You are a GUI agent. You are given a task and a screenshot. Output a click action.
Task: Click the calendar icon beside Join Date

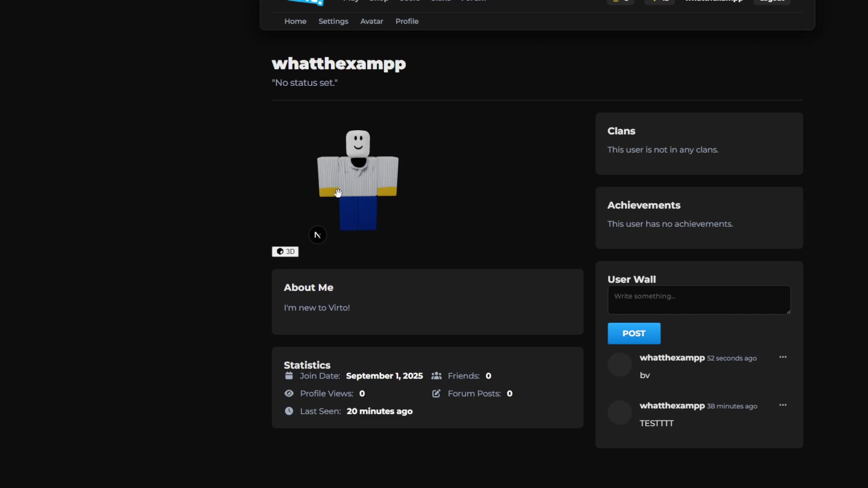(289, 376)
